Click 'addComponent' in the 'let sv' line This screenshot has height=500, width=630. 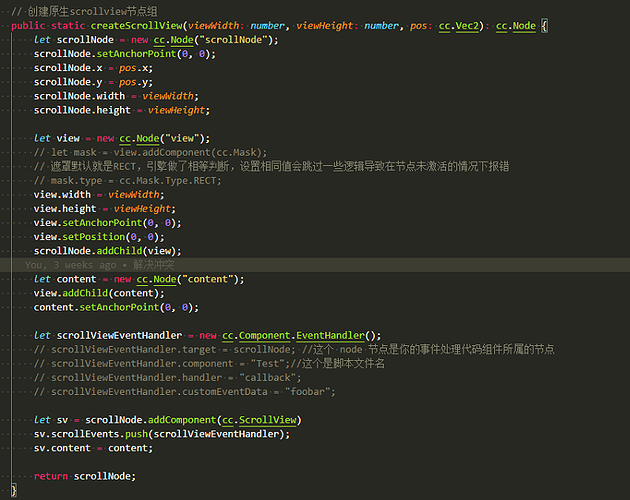(182, 420)
